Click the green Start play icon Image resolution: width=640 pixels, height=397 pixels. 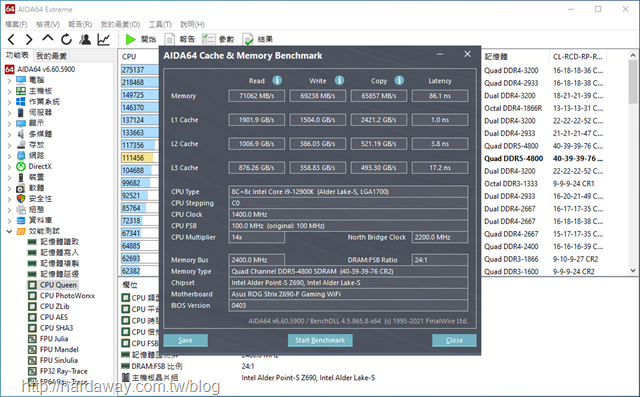pos(131,39)
